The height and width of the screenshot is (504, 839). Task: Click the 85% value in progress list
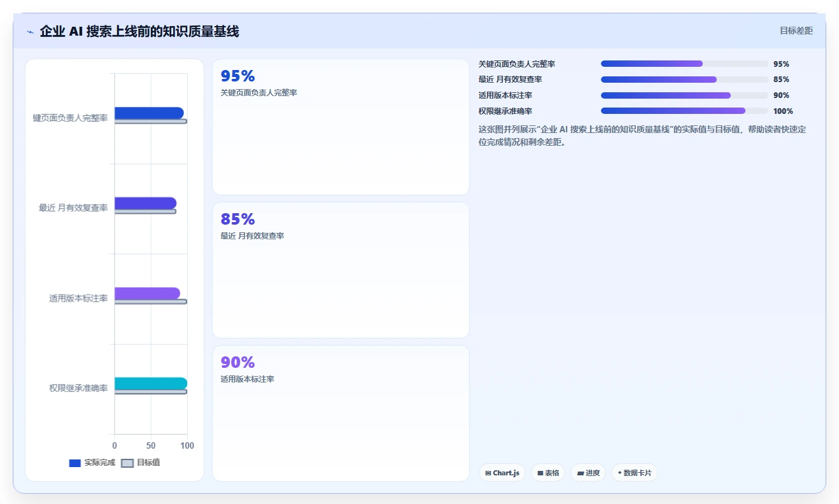[x=781, y=80]
